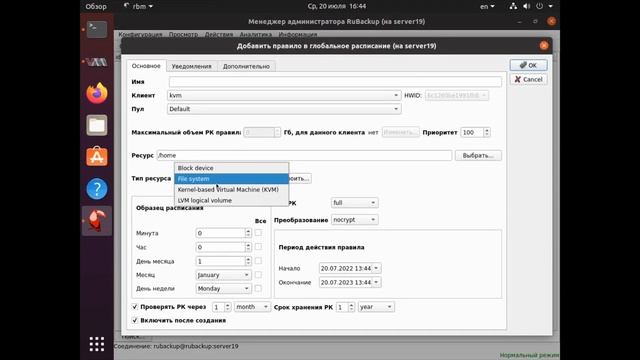
Task: Open the Help dock icon
Action: [97, 189]
